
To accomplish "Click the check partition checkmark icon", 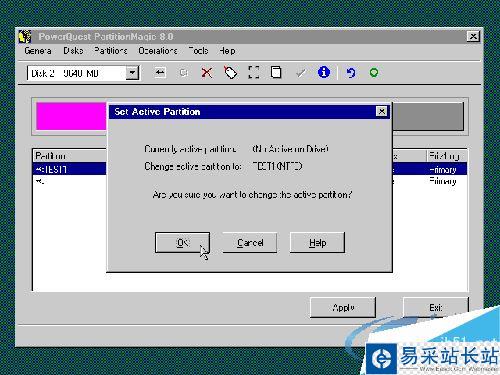I will coord(301,72).
